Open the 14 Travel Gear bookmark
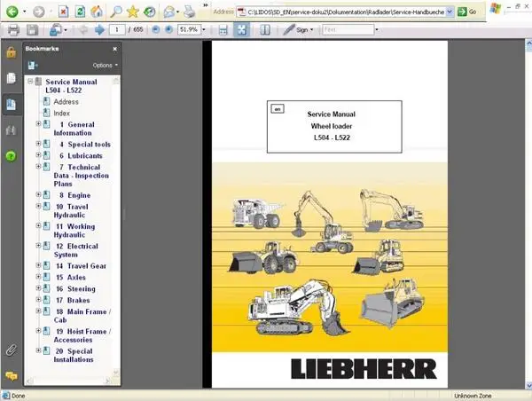Image resolution: width=532 pixels, height=401 pixels. pyautogui.click(x=81, y=266)
